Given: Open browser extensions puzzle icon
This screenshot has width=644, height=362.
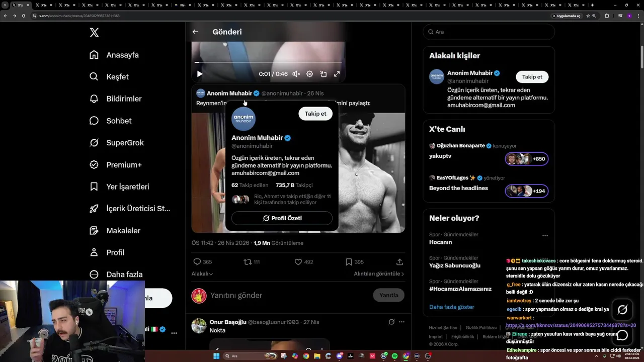Looking at the screenshot, I should (607, 16).
